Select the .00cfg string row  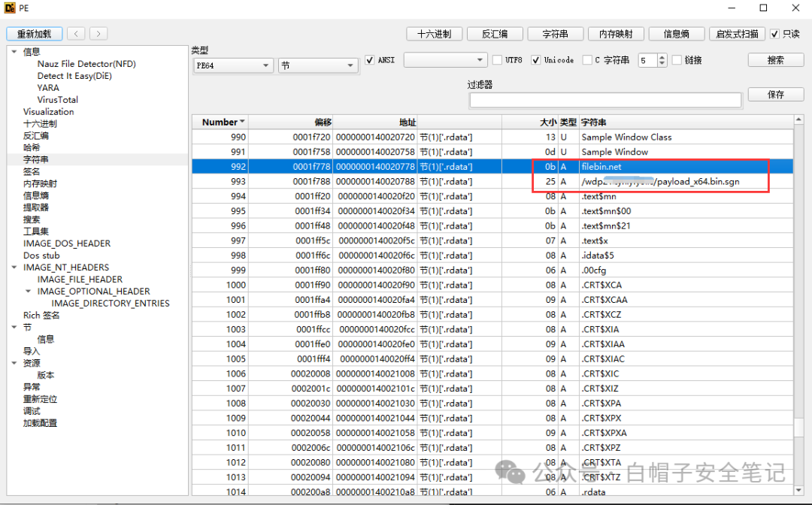pos(492,270)
